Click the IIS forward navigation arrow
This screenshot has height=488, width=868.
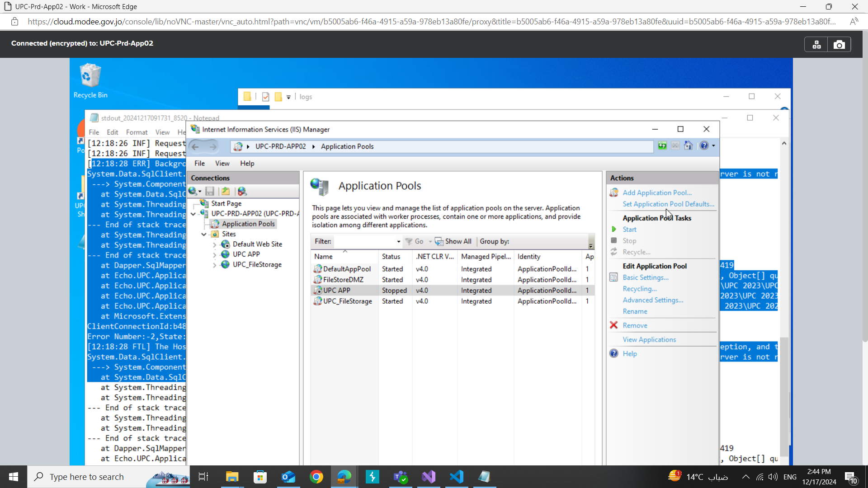click(x=212, y=146)
